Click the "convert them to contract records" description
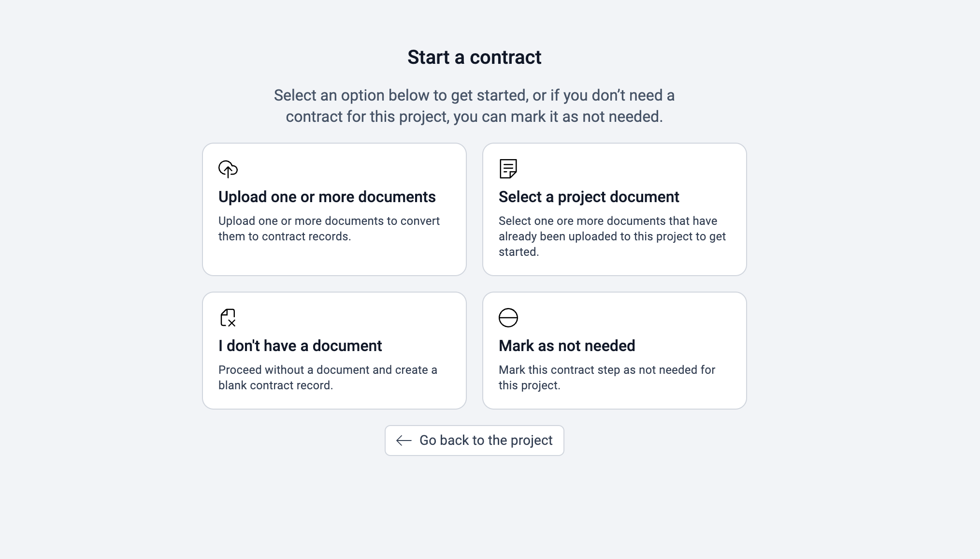The height and width of the screenshot is (559, 980). coord(329,229)
